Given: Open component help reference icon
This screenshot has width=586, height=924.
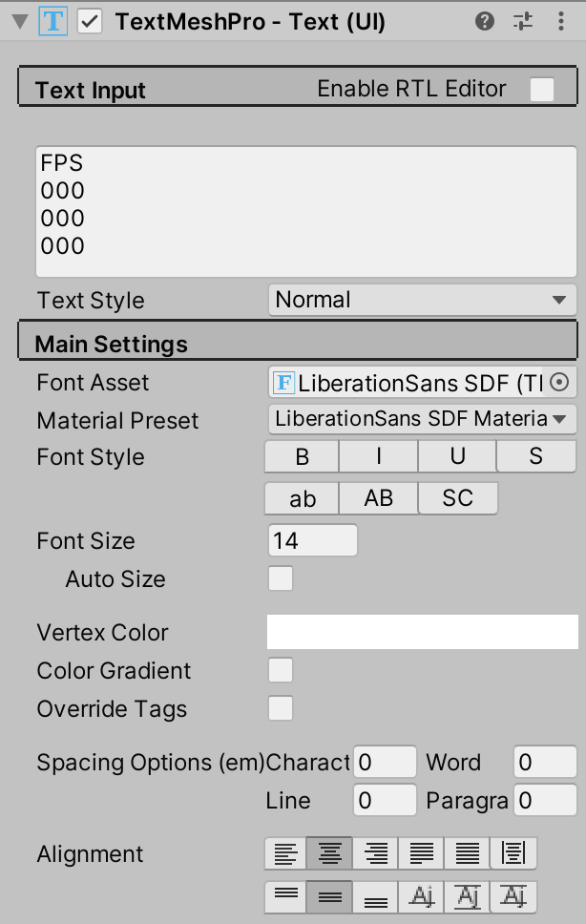Looking at the screenshot, I should [x=485, y=22].
